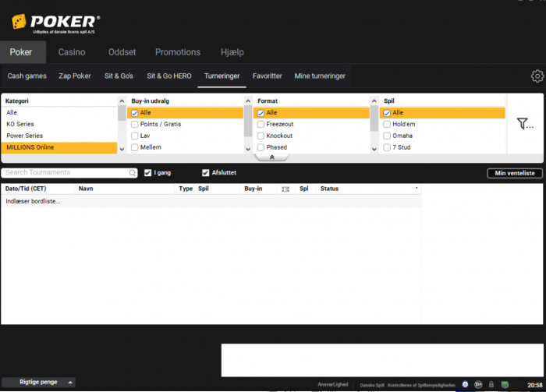Click the Format list scrollbar thumb
Image resolution: width=546 pixels, height=392 pixels.
point(374,118)
